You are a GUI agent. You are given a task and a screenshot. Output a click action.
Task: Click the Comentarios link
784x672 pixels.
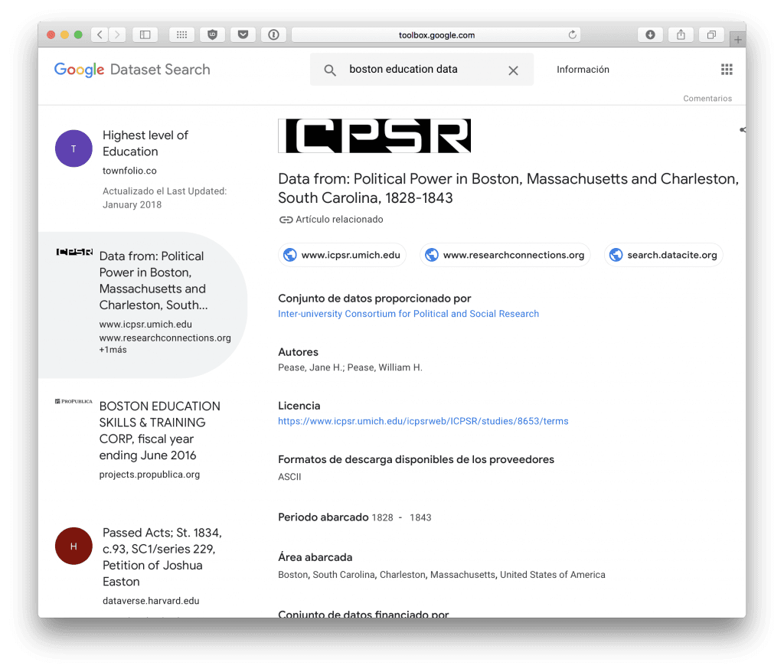707,99
